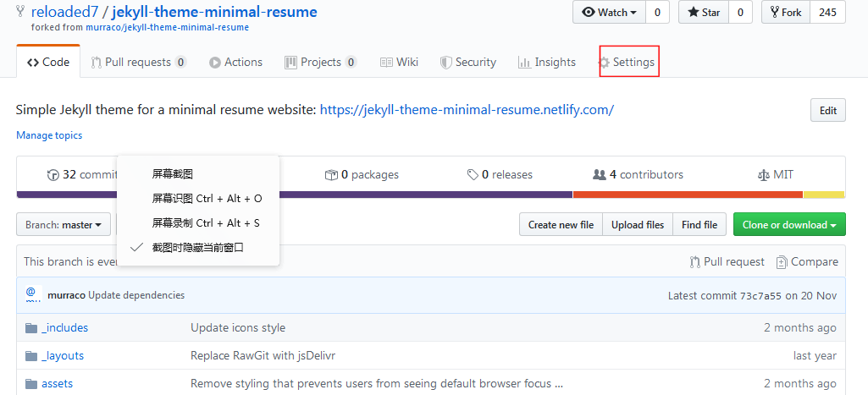The width and height of the screenshot is (868, 395).
Task: Open the jekyll-theme-minimal-resume repository link
Action: pos(214,12)
